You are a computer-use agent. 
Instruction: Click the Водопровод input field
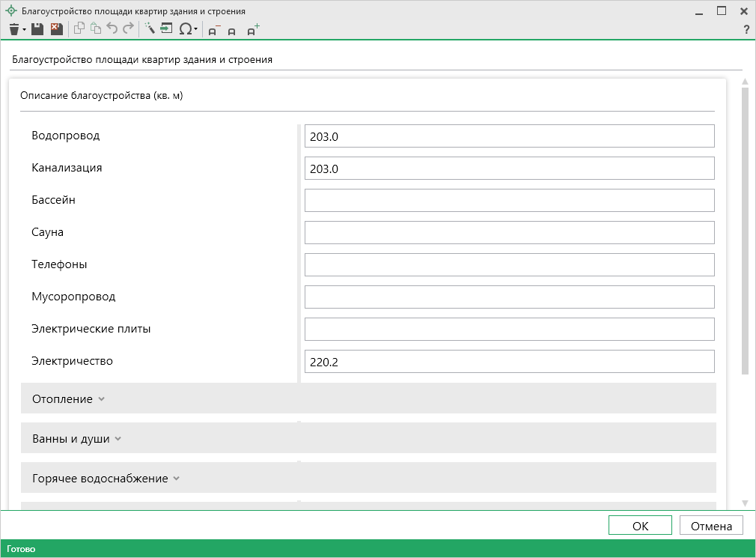(509, 136)
